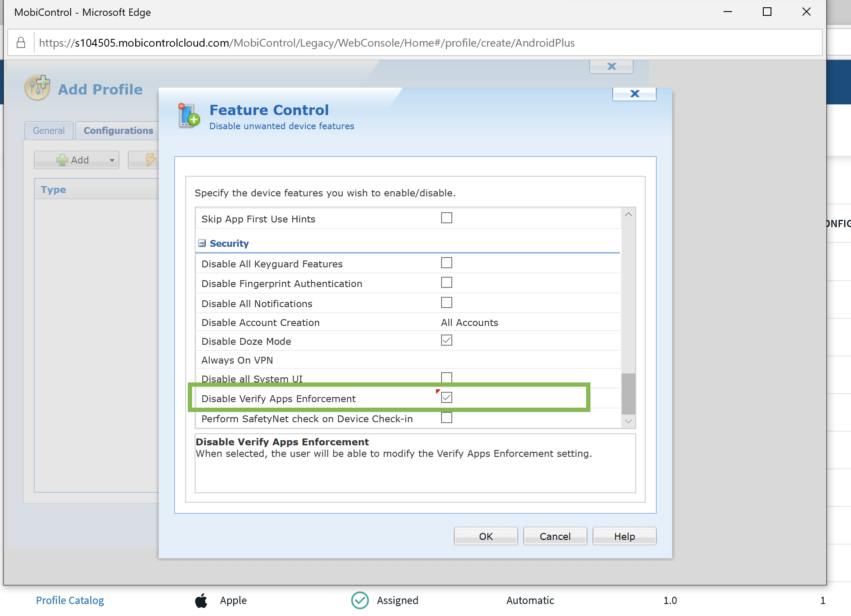Viewport: 851px width, 616px height.
Task: Click the Security section heading
Action: 229,243
